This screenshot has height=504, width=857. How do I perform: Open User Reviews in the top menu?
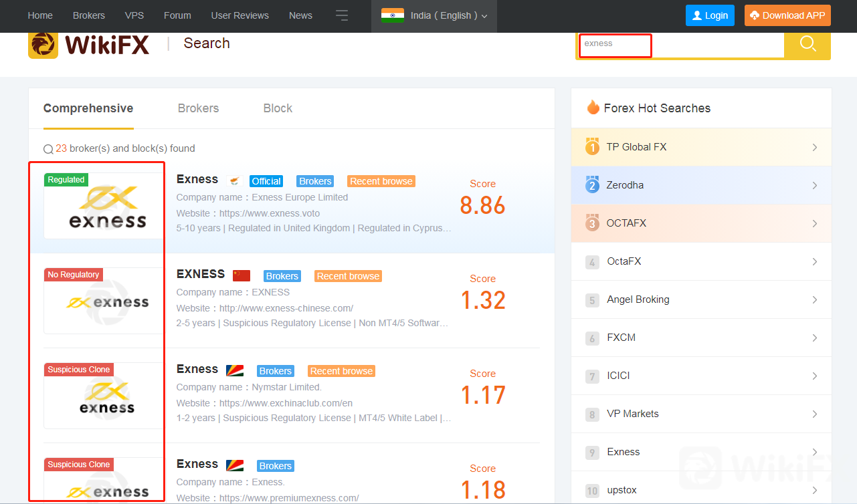coord(240,15)
